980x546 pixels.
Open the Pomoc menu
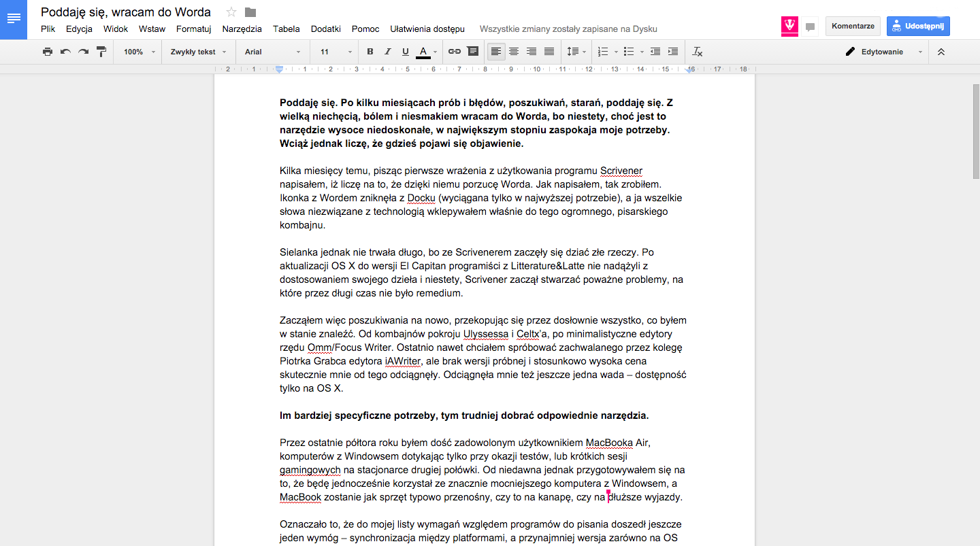[365, 29]
